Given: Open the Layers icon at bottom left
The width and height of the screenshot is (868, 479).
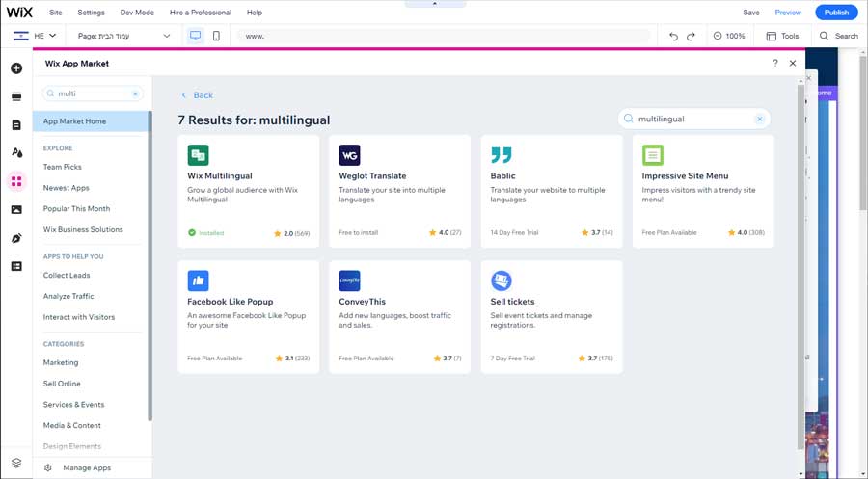Looking at the screenshot, I should tap(16, 463).
